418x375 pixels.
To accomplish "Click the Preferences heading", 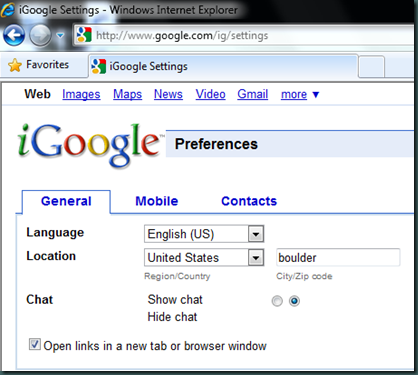I will click(216, 144).
